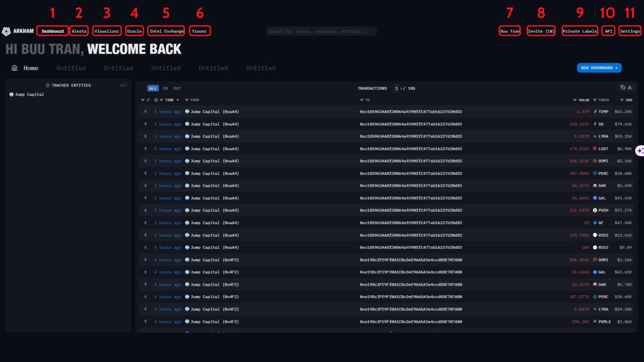Show only OUT transactions
Screen dimensions: 644x362
click(x=177, y=88)
